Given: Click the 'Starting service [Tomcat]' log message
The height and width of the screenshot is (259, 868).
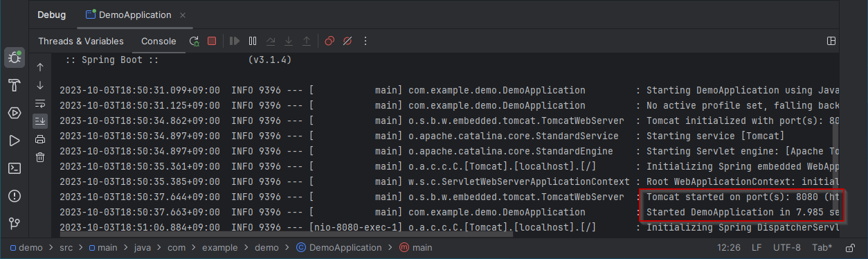Looking at the screenshot, I should (x=715, y=136).
